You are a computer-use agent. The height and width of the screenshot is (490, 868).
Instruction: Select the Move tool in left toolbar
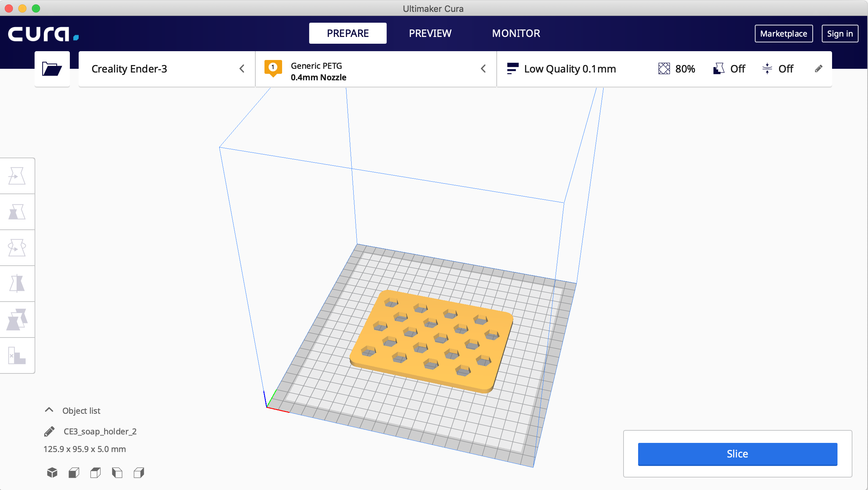pos(17,176)
